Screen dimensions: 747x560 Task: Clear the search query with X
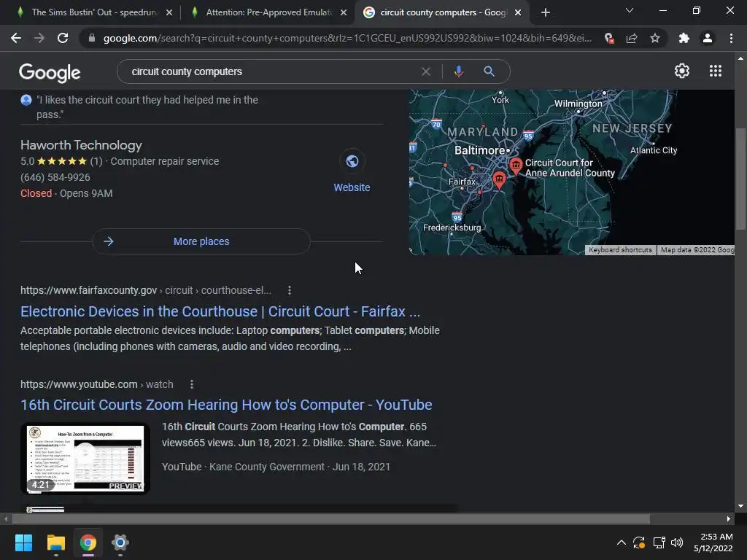click(426, 71)
